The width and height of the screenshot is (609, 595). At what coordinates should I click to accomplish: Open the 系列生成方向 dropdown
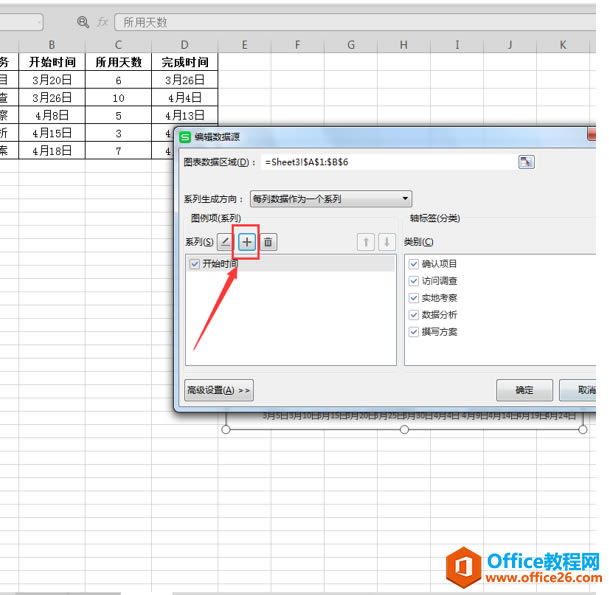click(x=331, y=199)
